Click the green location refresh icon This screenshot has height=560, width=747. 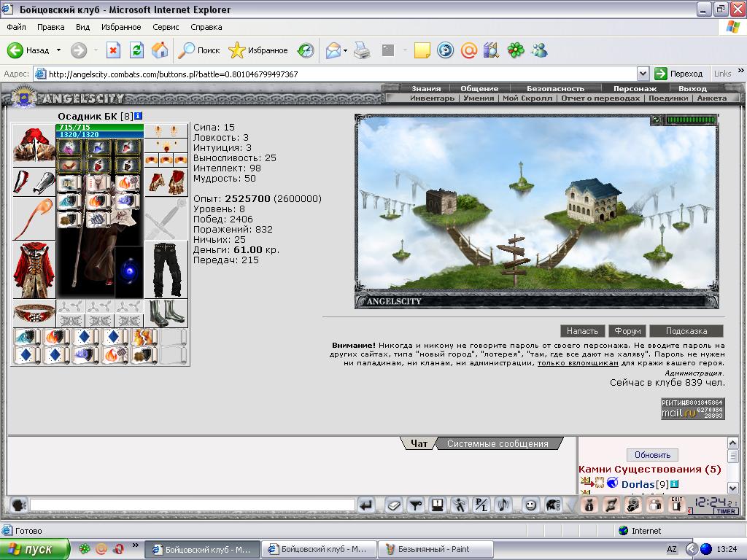[656, 120]
